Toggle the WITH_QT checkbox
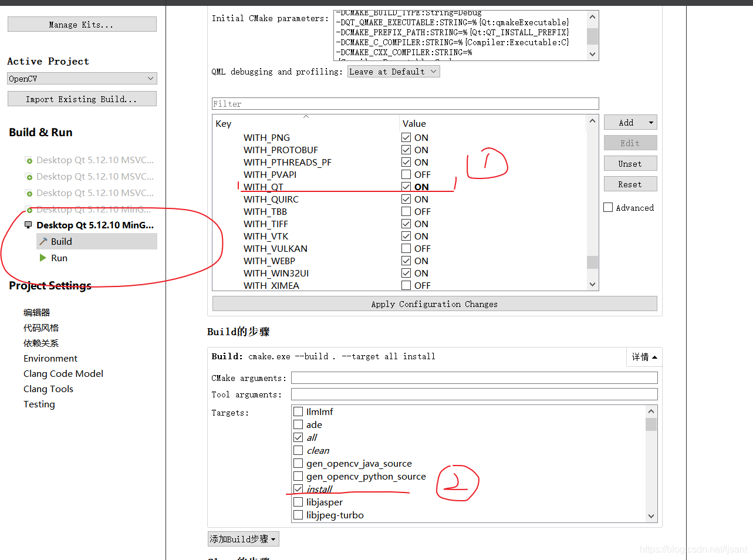Viewport: 753px width, 560px height. (x=406, y=187)
